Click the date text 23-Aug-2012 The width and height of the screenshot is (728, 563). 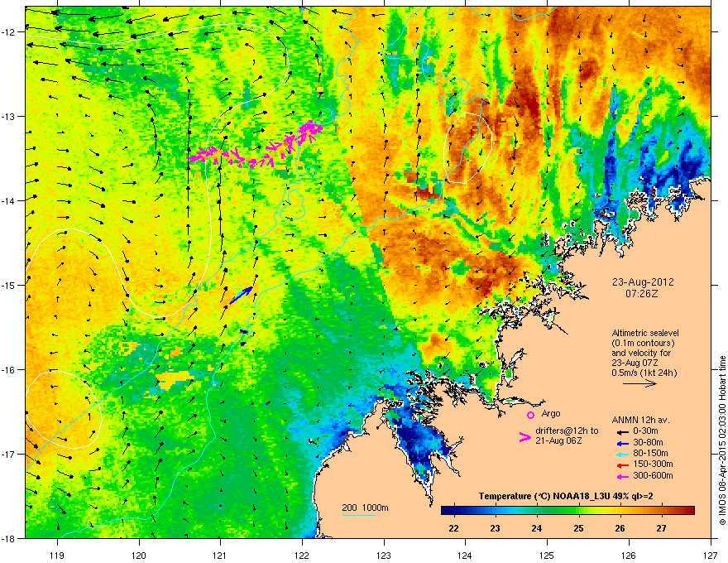pyautogui.click(x=643, y=282)
